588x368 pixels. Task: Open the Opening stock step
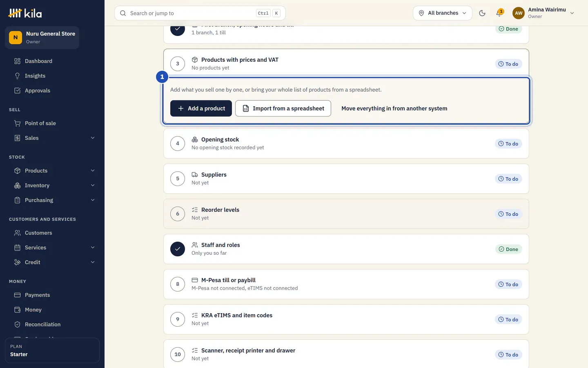[346, 144]
